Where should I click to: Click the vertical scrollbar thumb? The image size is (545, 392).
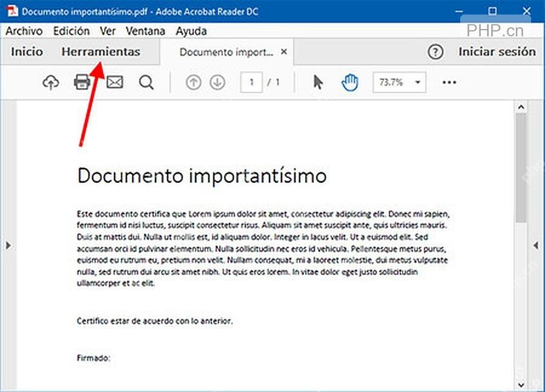(521, 168)
